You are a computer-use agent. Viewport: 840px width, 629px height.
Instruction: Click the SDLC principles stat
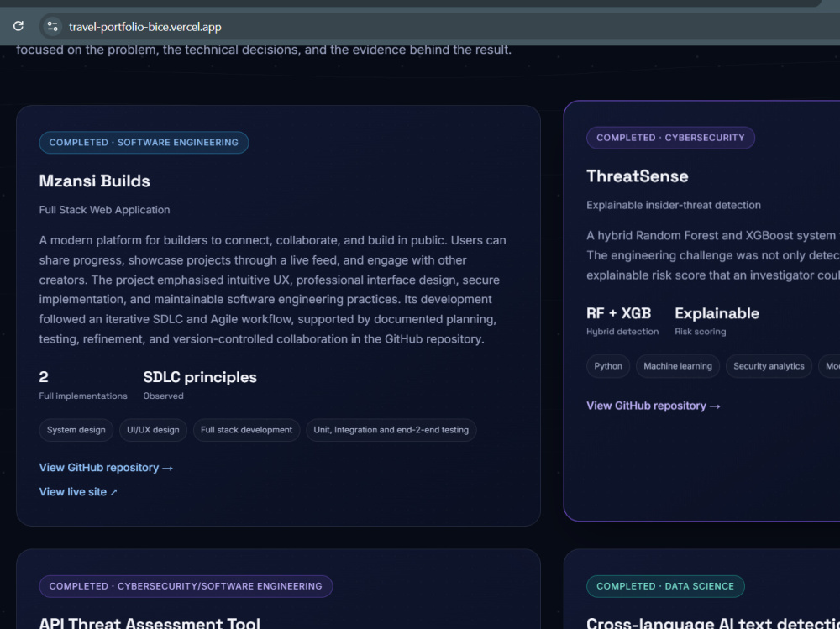tap(200, 377)
